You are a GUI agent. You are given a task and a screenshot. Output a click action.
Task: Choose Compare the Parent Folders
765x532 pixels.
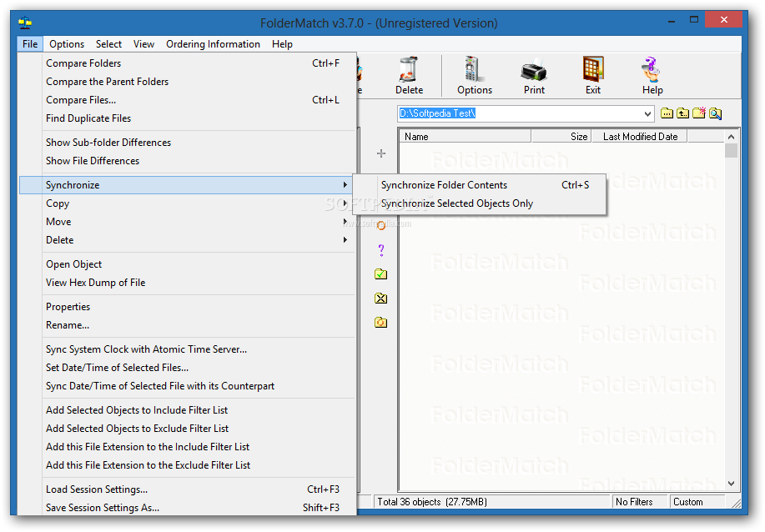188,82
